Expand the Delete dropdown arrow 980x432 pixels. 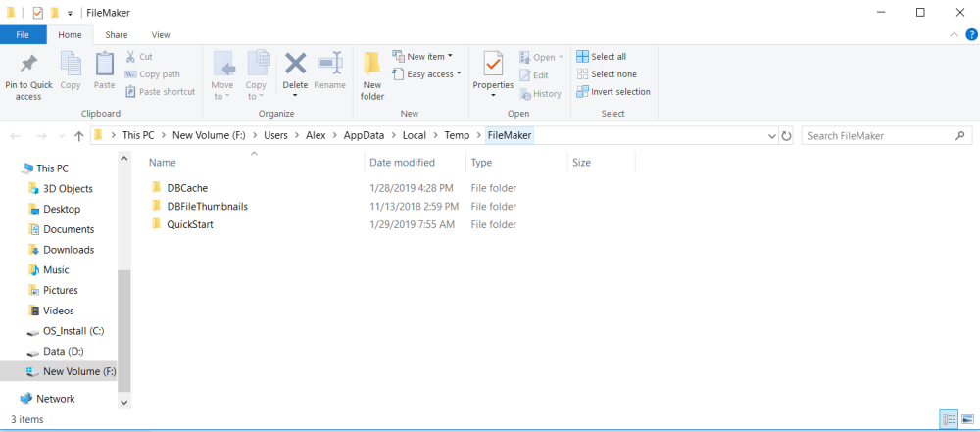click(295, 96)
